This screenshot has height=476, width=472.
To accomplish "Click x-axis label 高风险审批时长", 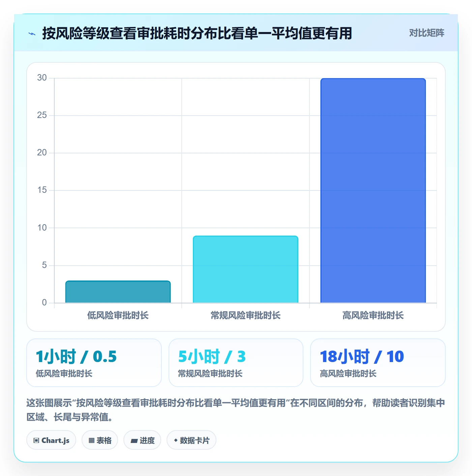I will [x=373, y=316].
